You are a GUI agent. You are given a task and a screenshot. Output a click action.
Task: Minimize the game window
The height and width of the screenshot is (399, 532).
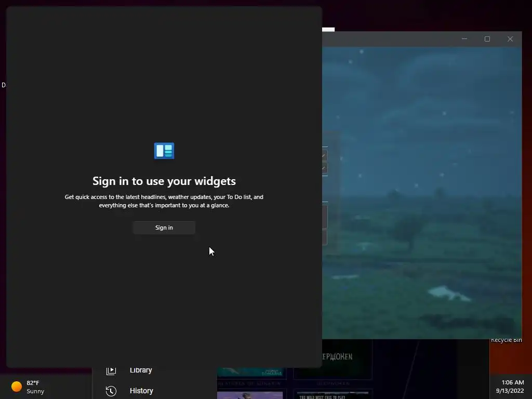[x=464, y=39]
